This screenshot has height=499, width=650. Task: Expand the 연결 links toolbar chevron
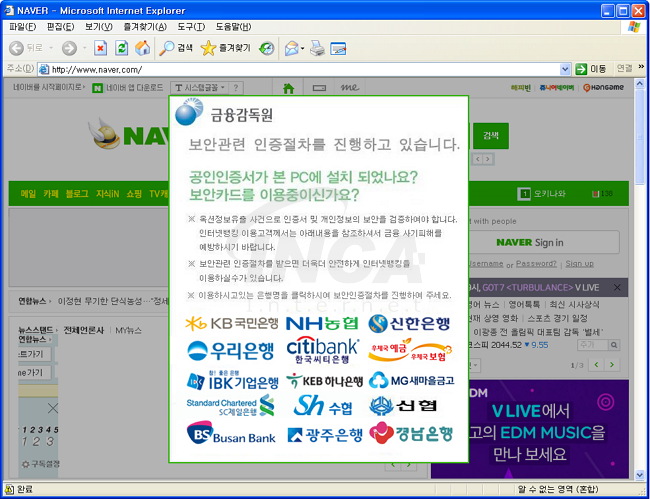641,68
